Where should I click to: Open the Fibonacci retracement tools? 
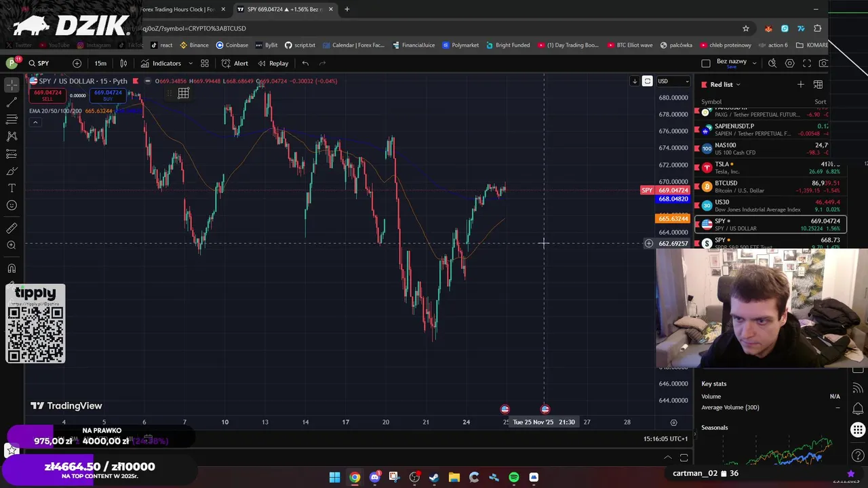pos(12,119)
